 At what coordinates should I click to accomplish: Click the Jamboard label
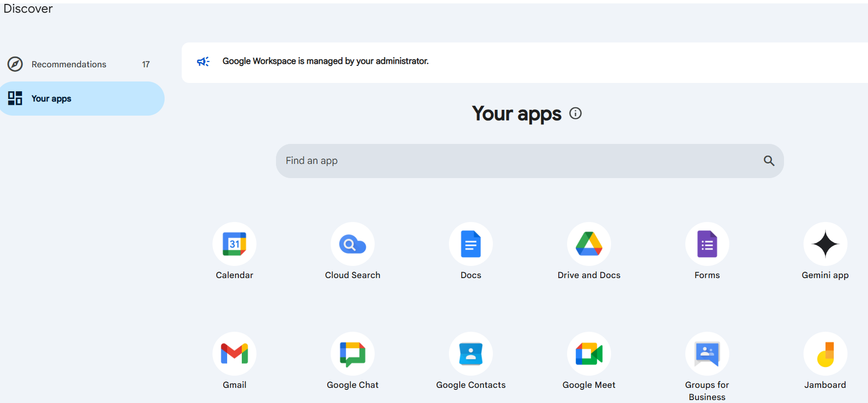(x=826, y=385)
